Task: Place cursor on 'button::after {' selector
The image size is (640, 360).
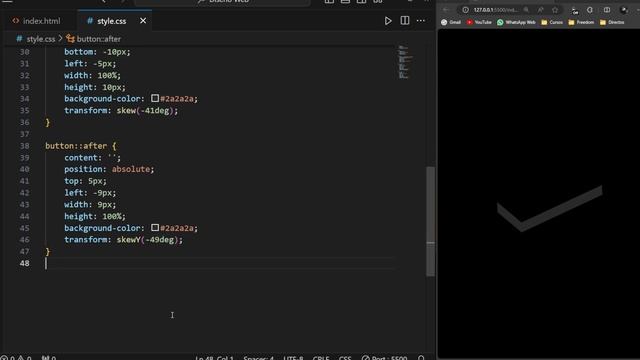Action: pyautogui.click(x=80, y=146)
